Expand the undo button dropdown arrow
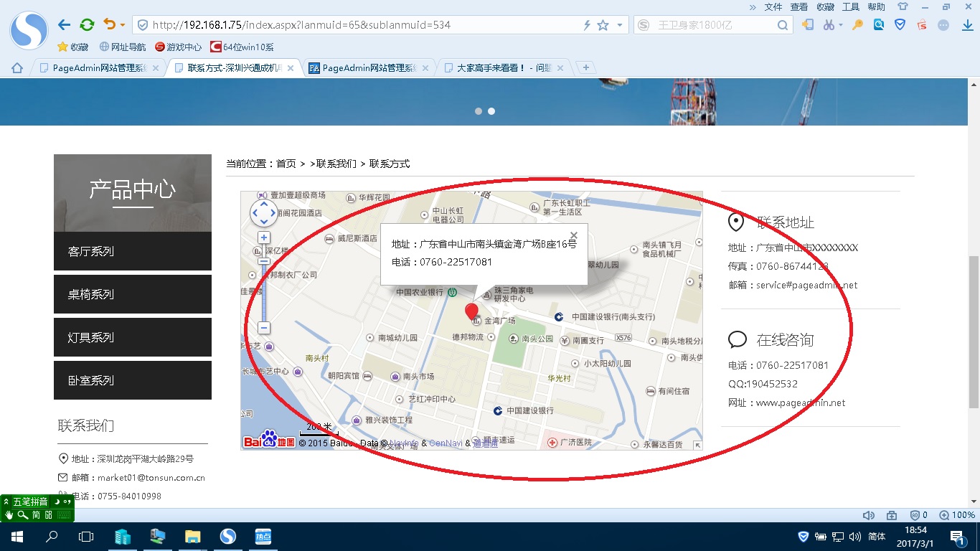The image size is (980, 551). point(123,25)
